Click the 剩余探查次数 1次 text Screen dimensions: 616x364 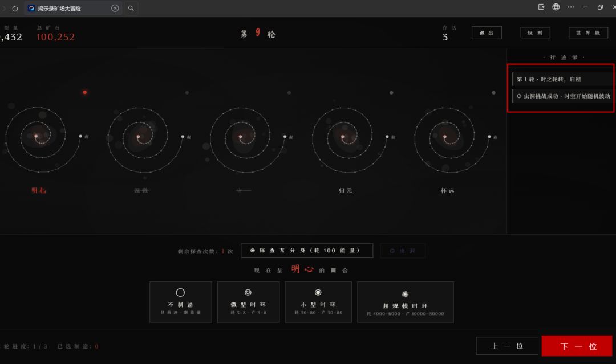205,251
